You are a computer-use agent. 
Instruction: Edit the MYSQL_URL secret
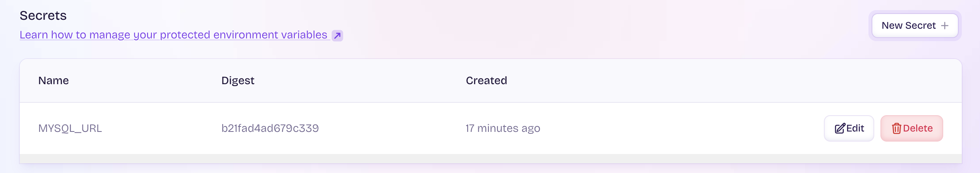click(849, 128)
